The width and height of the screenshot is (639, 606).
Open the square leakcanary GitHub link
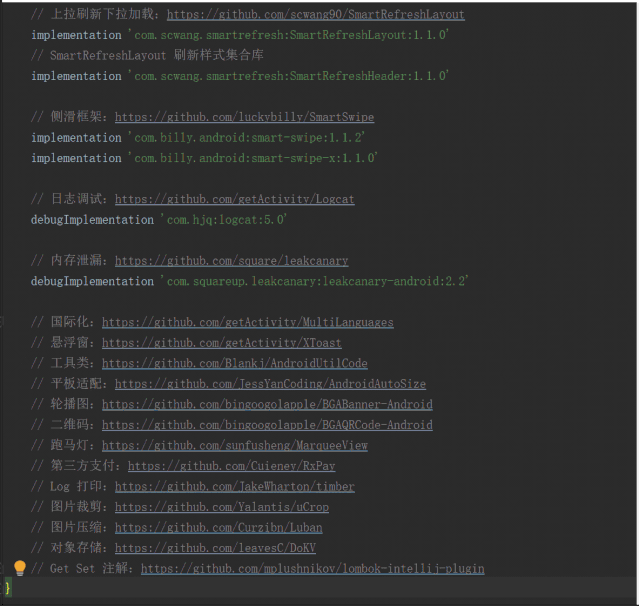(x=231, y=260)
